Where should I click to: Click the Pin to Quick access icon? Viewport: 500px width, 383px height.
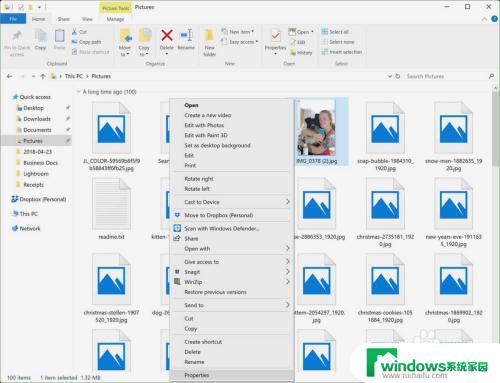[17, 36]
